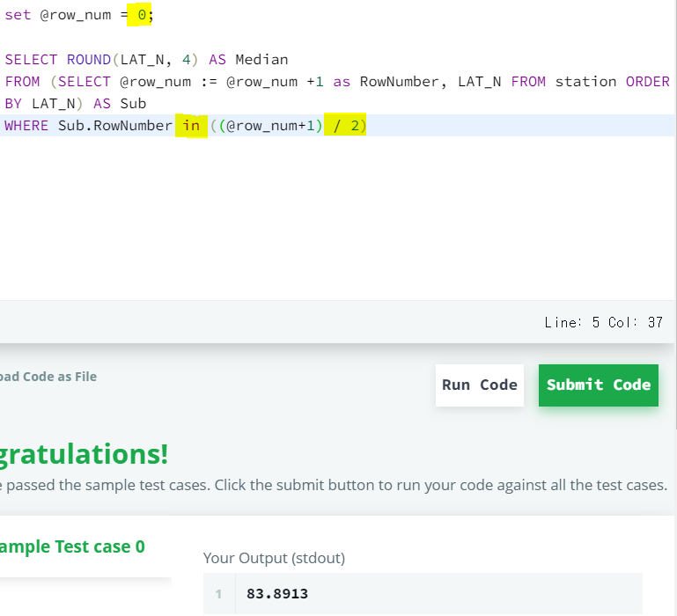Click the FROM (SELECT @row_num line

(337, 82)
